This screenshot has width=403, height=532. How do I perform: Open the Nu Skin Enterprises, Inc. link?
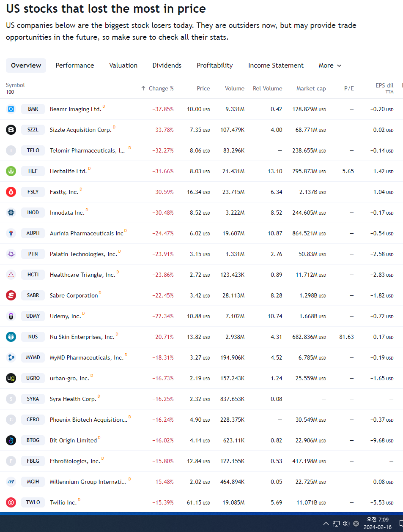pos(82,337)
